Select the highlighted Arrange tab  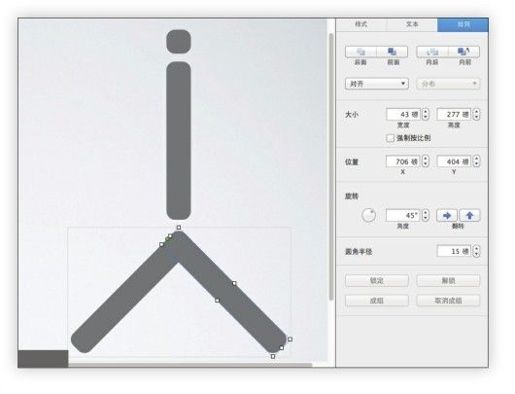point(463,24)
